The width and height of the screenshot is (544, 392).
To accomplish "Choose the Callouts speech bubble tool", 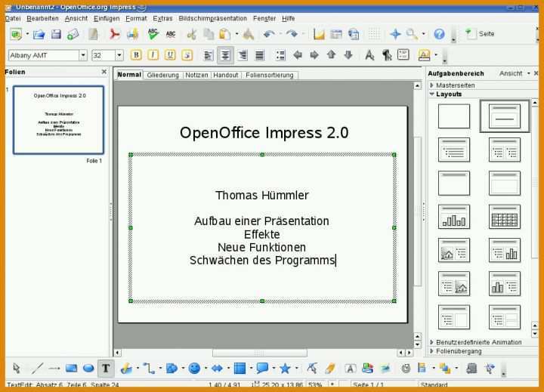I will [x=262, y=368].
